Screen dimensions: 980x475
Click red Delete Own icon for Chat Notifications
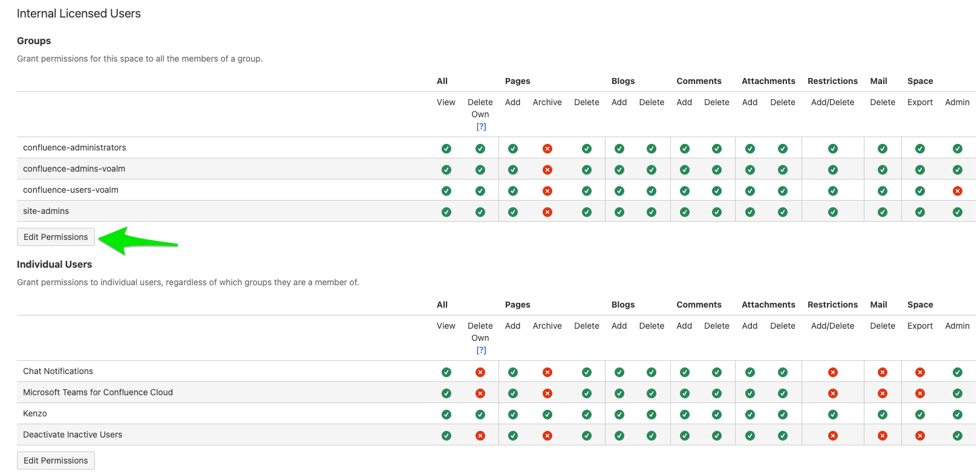pos(480,372)
